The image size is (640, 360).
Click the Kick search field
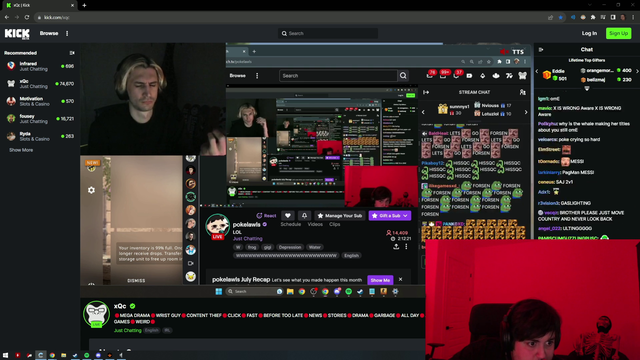point(328,33)
